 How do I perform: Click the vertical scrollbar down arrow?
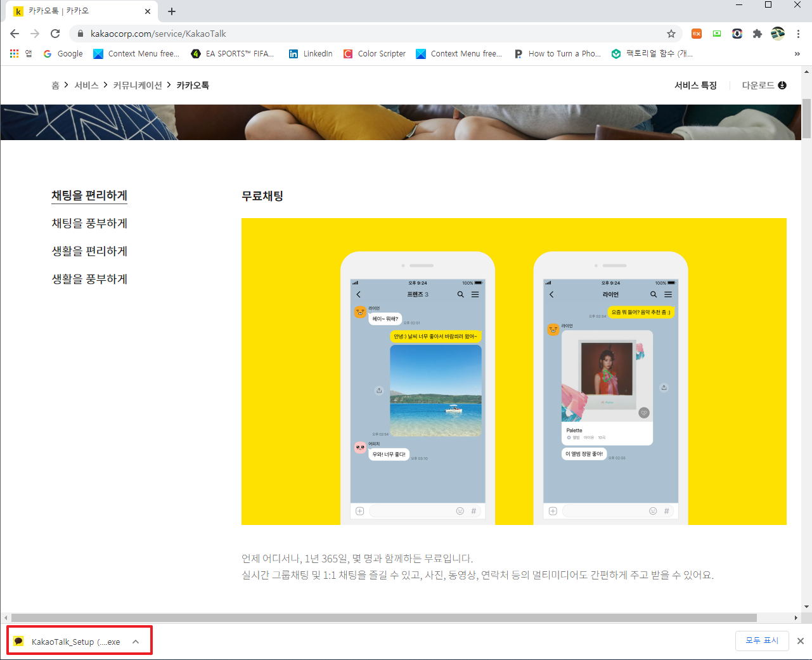pyautogui.click(x=806, y=607)
